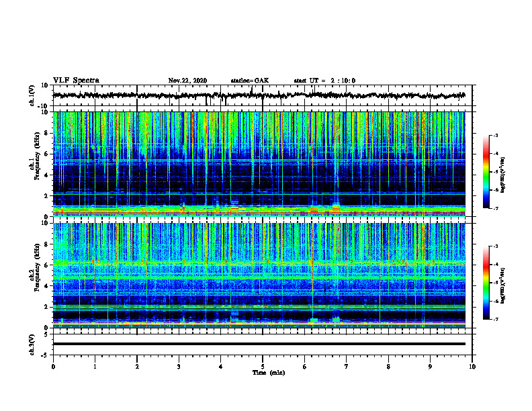Click the "5" tick on ch.3(V) axis

tap(47, 334)
